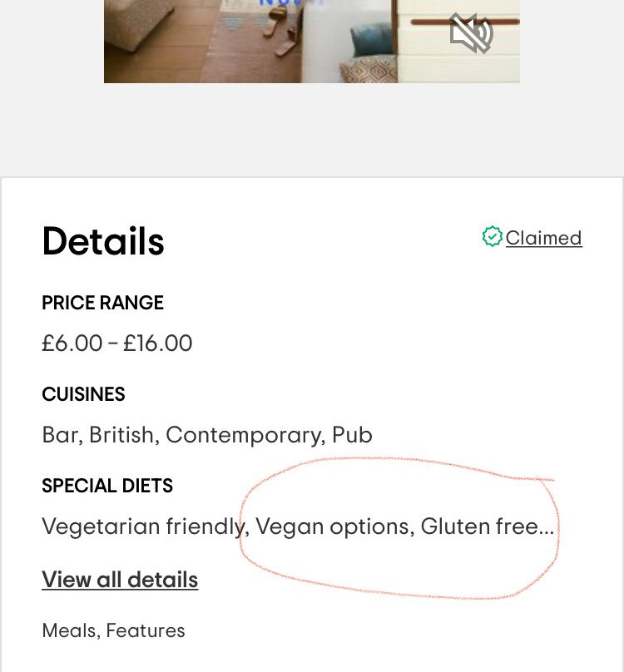Screen dimensions: 624x672
Task: Click the green verified badge icon
Action: coord(492,237)
